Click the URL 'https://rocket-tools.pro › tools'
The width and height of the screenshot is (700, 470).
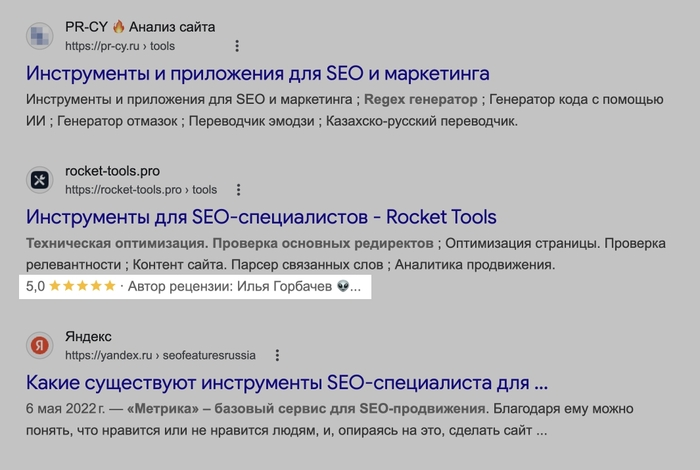pos(141,190)
